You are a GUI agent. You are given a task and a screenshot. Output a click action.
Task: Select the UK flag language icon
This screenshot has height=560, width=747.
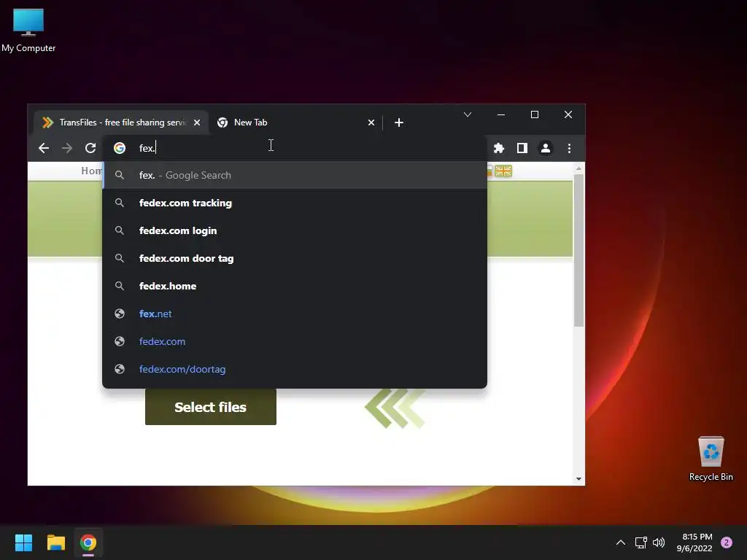click(x=503, y=171)
